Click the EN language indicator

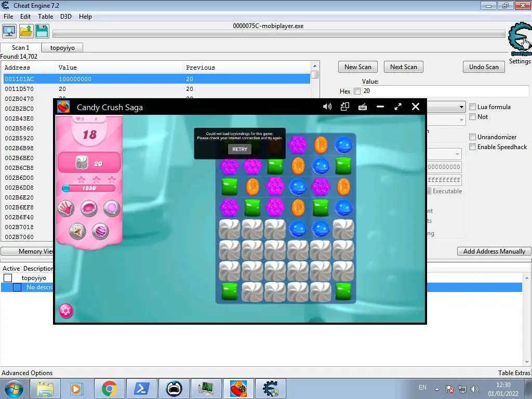(422, 388)
